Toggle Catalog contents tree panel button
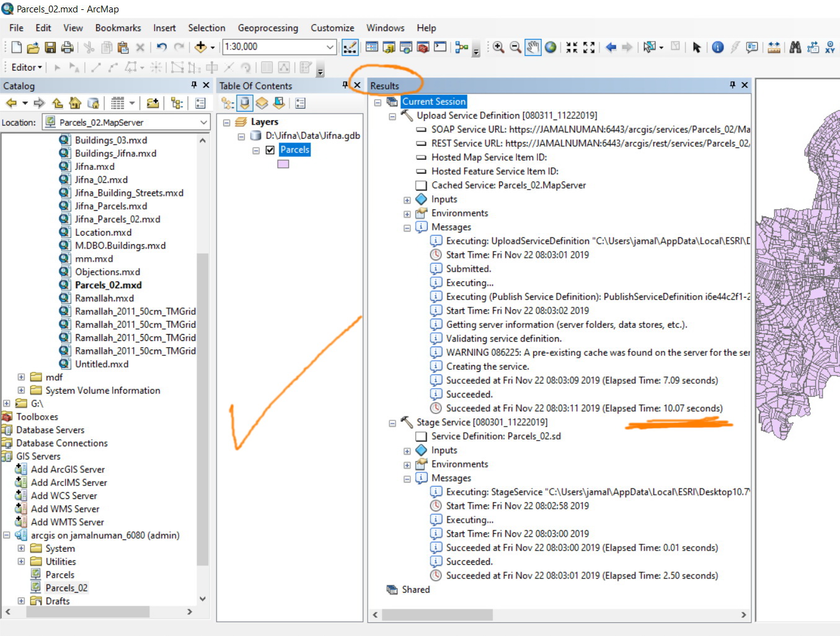Image resolution: width=840 pixels, height=636 pixels. 177,104
